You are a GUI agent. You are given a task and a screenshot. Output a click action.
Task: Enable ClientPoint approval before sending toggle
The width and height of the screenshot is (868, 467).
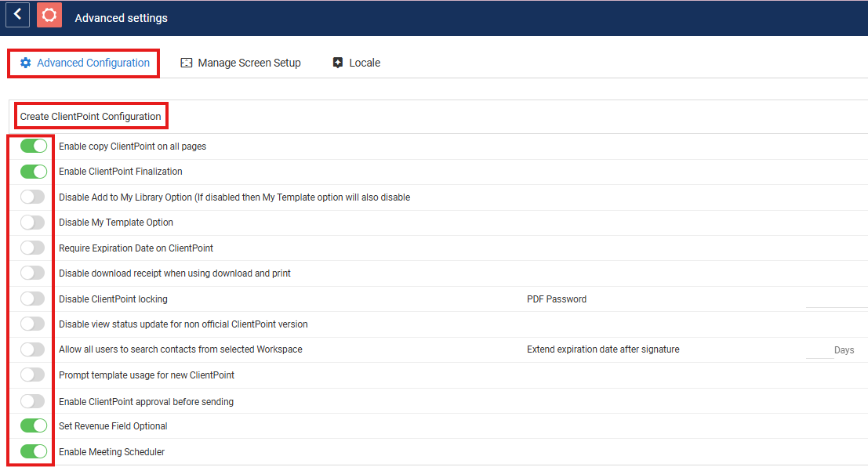coord(33,401)
